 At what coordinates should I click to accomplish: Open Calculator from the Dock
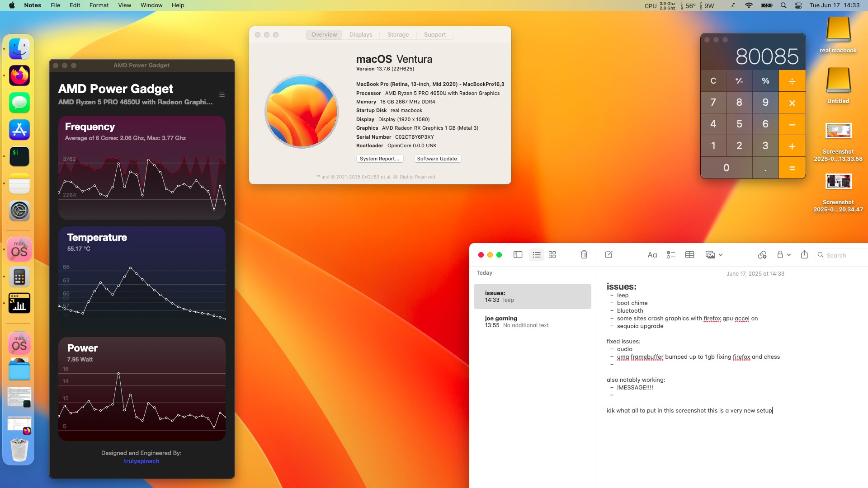(x=19, y=277)
